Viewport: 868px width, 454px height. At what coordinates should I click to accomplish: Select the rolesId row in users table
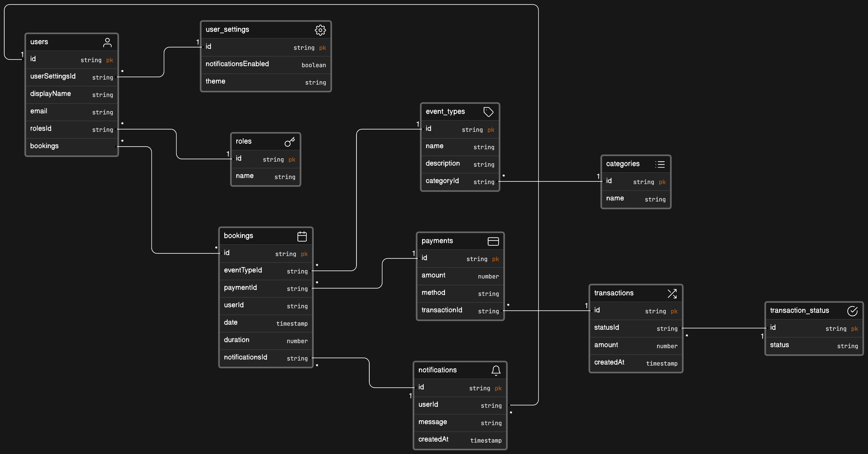(x=41, y=129)
